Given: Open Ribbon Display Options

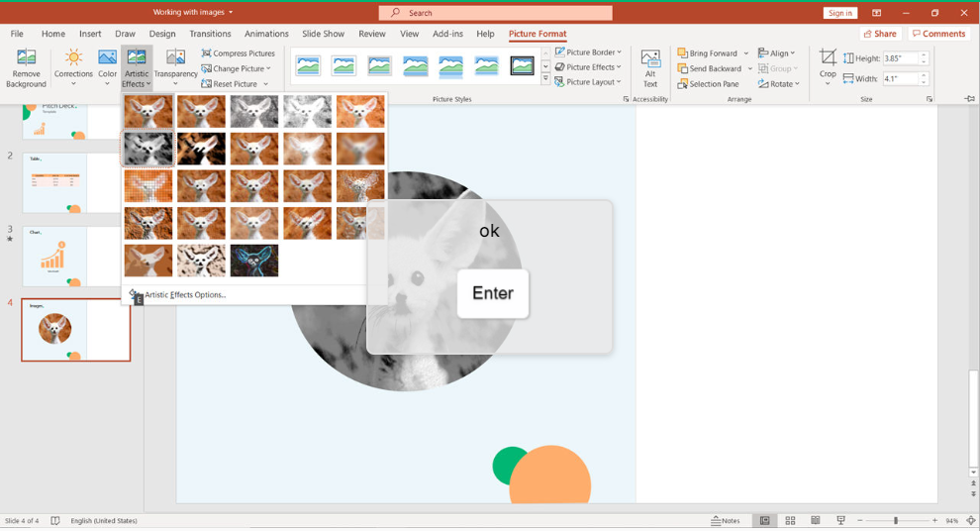Looking at the screenshot, I should point(876,13).
